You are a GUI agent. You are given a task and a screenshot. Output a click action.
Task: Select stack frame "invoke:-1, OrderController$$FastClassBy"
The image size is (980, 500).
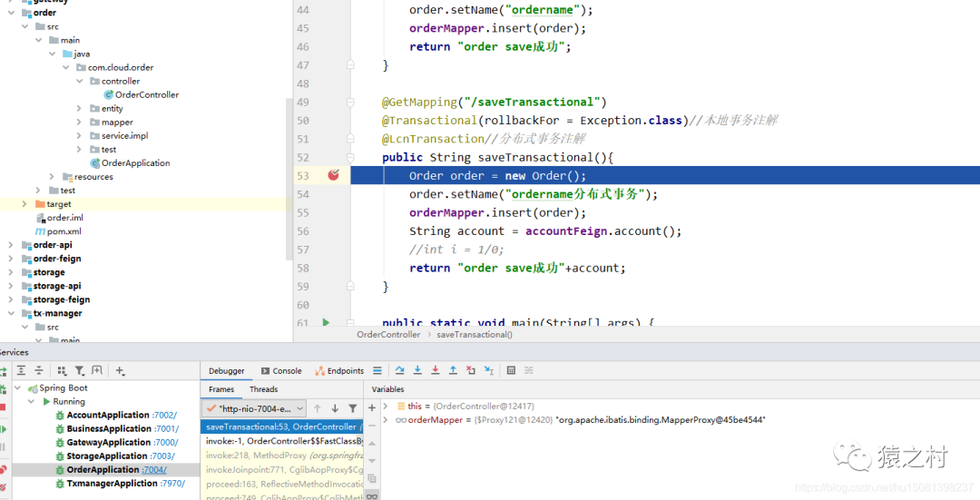284,441
